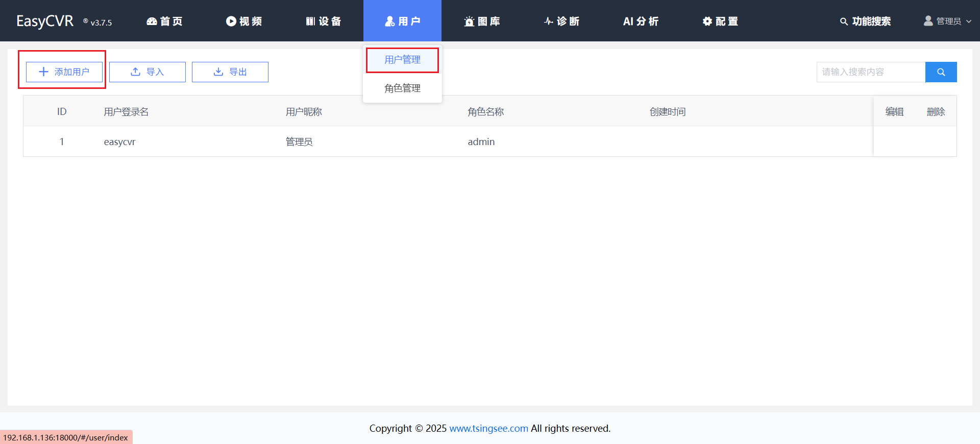Click the play icon beside 视频
The height and width of the screenshot is (444, 980).
point(231,21)
